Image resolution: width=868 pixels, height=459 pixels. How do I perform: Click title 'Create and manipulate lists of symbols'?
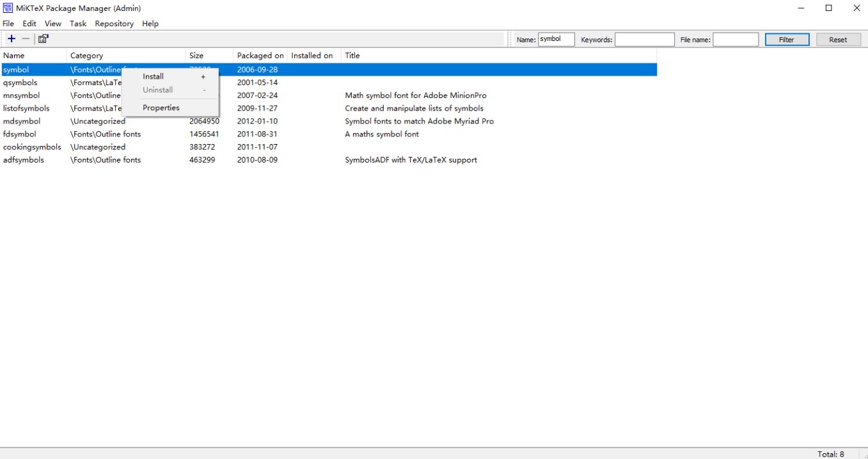414,108
